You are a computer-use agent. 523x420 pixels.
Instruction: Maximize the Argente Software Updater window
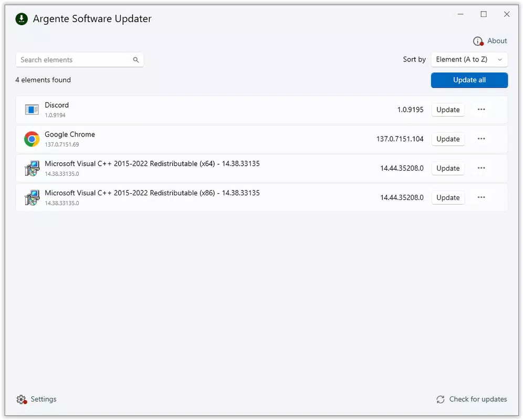pos(484,14)
